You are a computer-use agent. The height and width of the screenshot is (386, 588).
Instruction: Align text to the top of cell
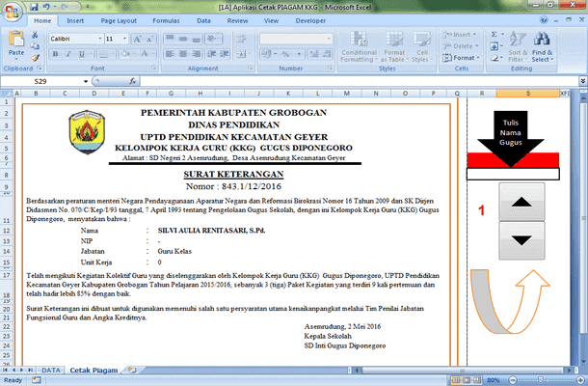(x=170, y=39)
